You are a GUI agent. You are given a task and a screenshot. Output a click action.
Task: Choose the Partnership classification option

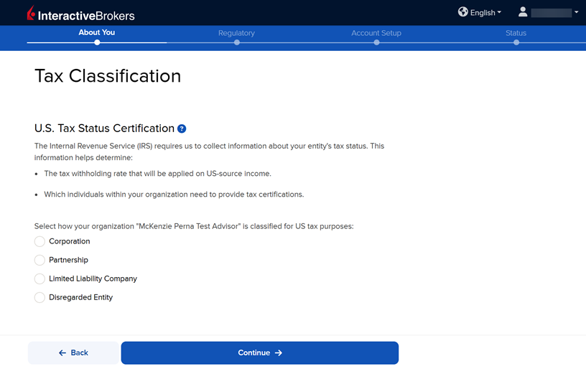pos(39,260)
